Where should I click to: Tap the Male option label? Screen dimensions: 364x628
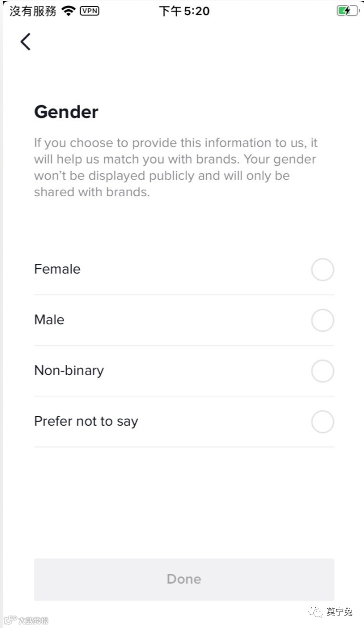(x=49, y=320)
